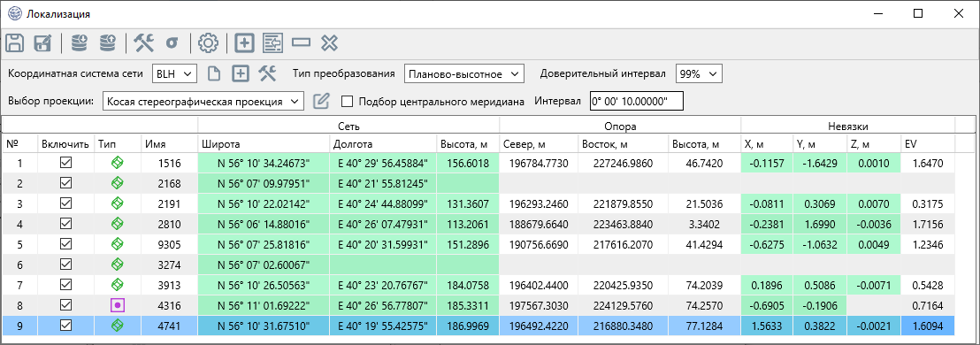Select latitude cell N 56° 10' 34.24673"

click(263, 164)
